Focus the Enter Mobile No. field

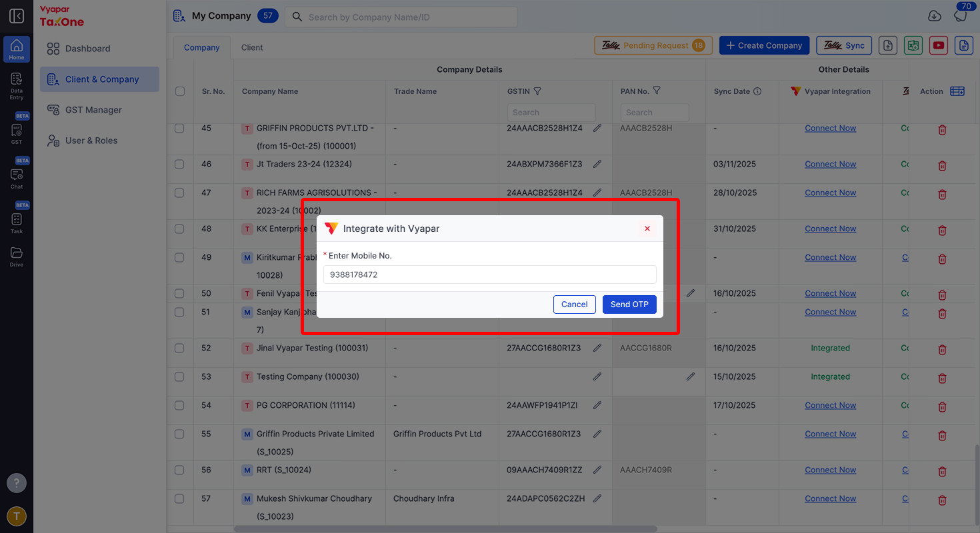click(x=490, y=274)
